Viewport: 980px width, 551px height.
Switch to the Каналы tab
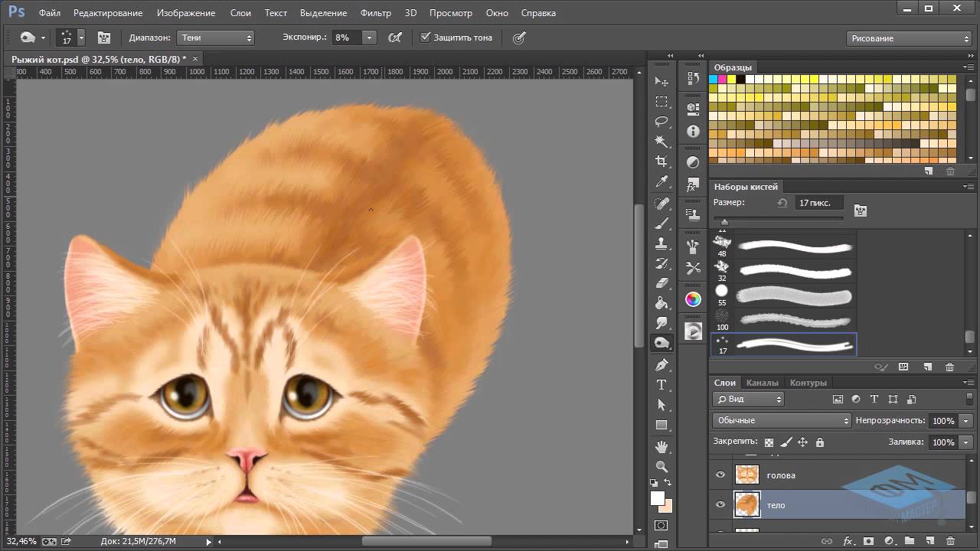coord(762,383)
